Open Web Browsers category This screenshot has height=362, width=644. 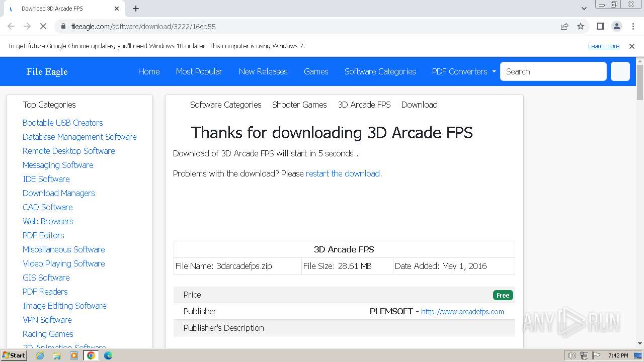pos(48,221)
